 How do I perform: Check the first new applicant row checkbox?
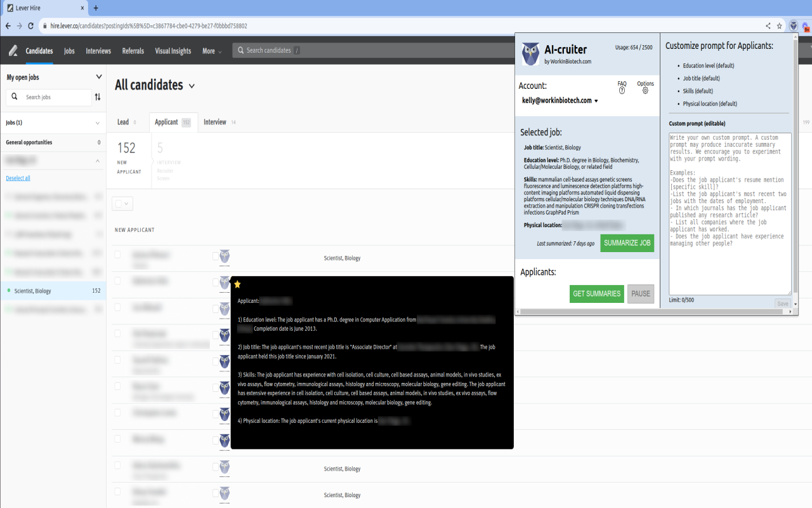(x=117, y=254)
